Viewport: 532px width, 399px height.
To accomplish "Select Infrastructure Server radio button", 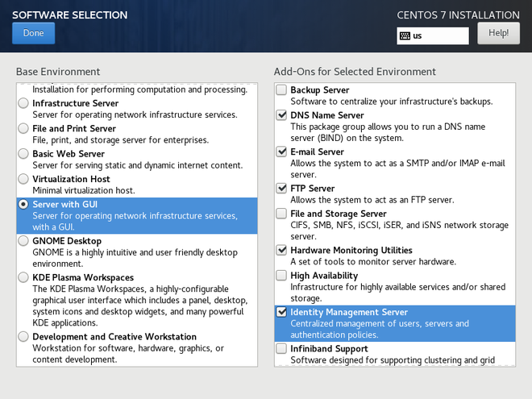I will (23, 103).
